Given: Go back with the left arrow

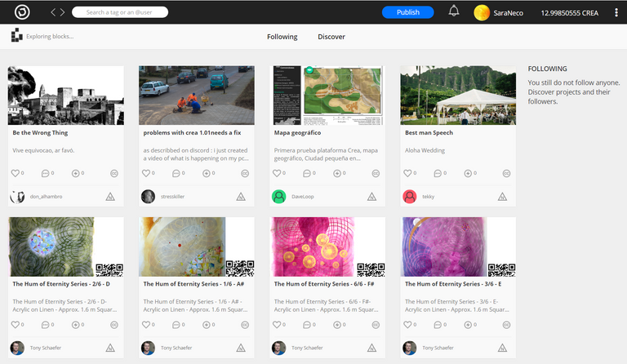Looking at the screenshot, I should pyautogui.click(x=53, y=12).
